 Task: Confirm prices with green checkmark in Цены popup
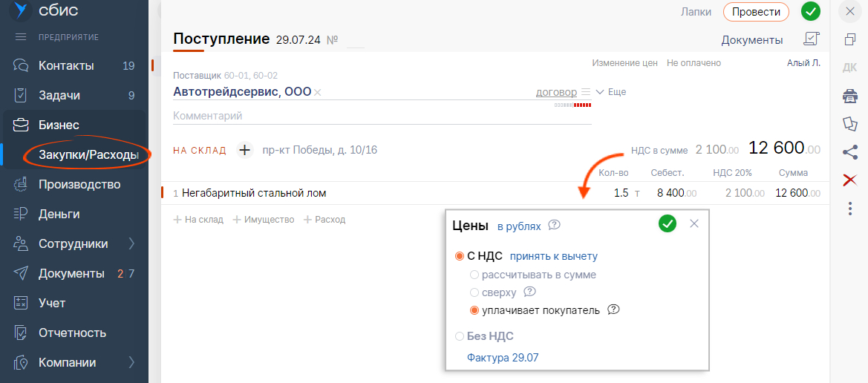click(x=667, y=223)
